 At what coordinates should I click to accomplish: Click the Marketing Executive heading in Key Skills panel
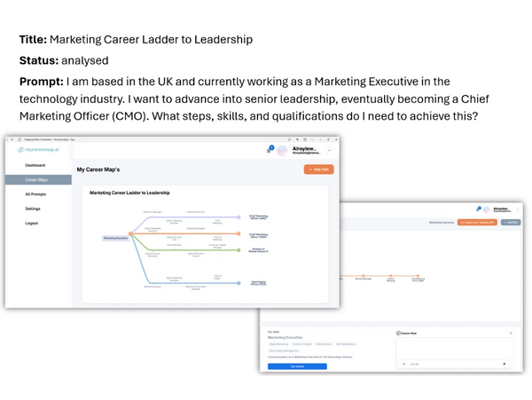pyautogui.click(x=285, y=338)
